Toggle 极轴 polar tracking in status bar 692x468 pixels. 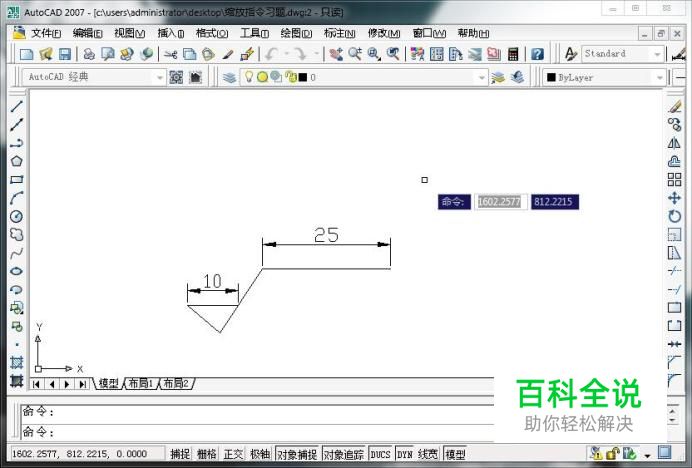pyautogui.click(x=260, y=454)
